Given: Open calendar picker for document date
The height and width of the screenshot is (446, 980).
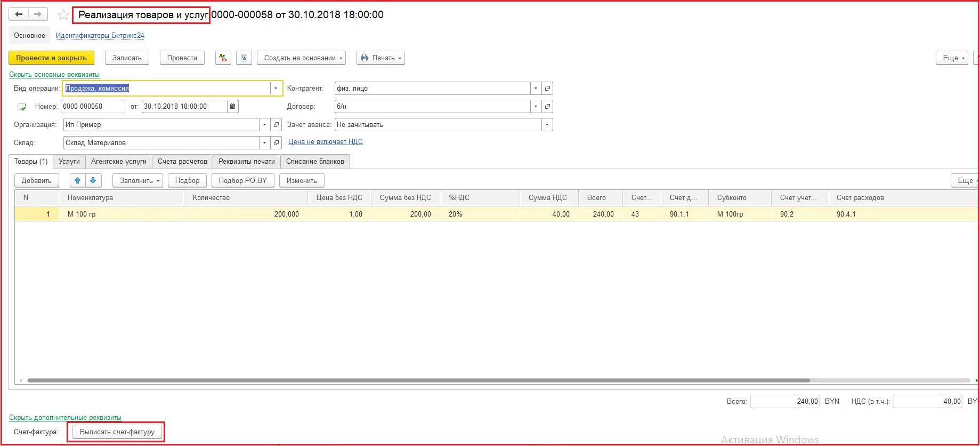Looking at the screenshot, I should click(233, 107).
